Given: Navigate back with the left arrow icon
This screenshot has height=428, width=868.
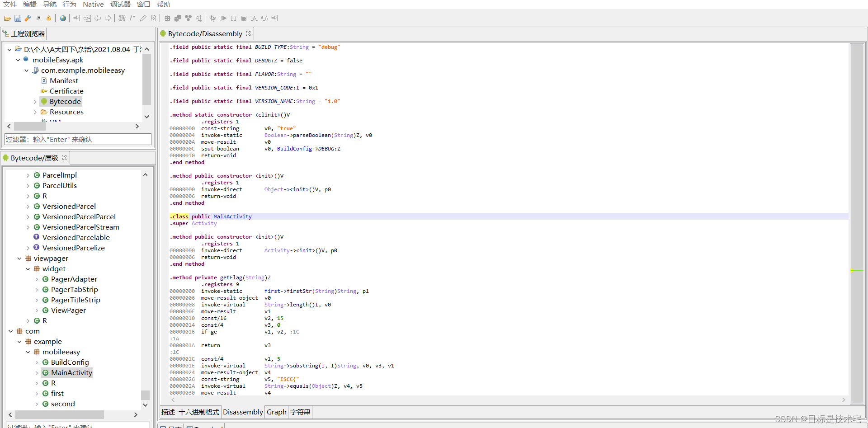Looking at the screenshot, I should (98, 19).
